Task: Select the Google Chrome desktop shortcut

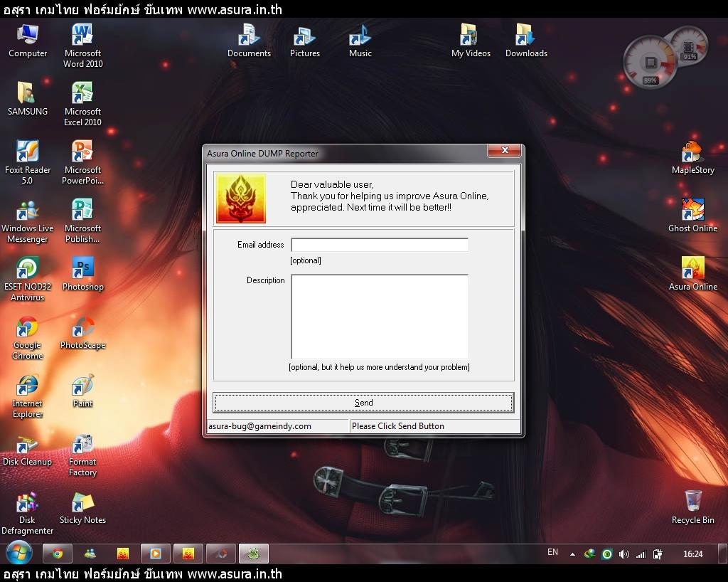Action: coord(28,338)
